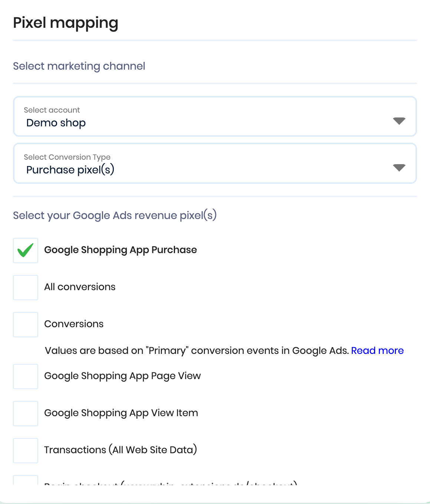The height and width of the screenshot is (504, 430).
Task: Click the Google Shopping App Purchase label text
Action: coord(120,250)
